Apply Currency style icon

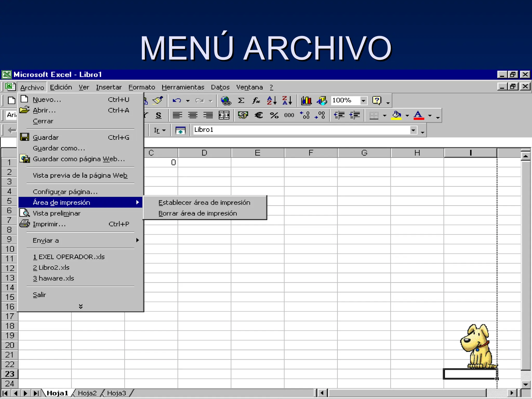pyautogui.click(x=243, y=115)
